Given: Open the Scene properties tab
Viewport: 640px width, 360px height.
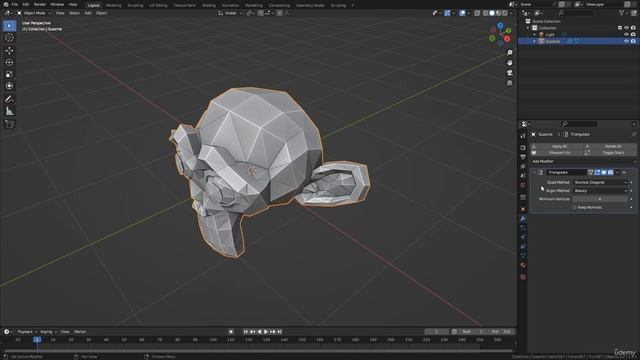Looking at the screenshot, I should [523, 176].
